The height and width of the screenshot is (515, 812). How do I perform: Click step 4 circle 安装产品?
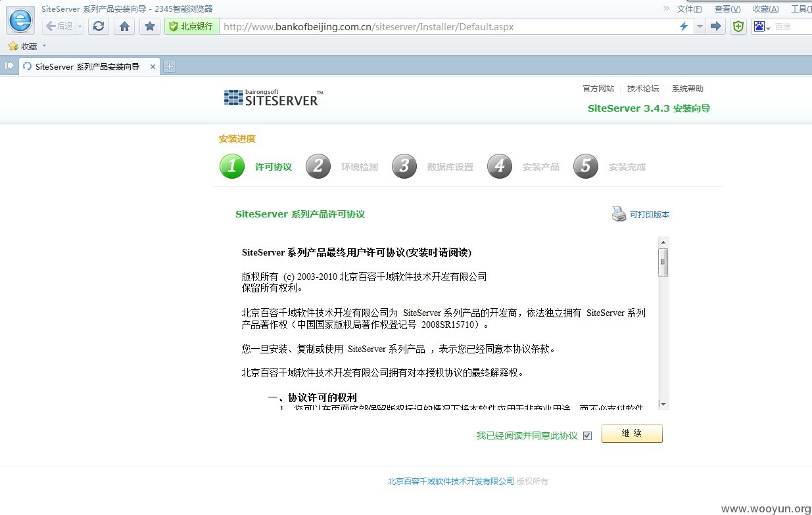coord(500,166)
